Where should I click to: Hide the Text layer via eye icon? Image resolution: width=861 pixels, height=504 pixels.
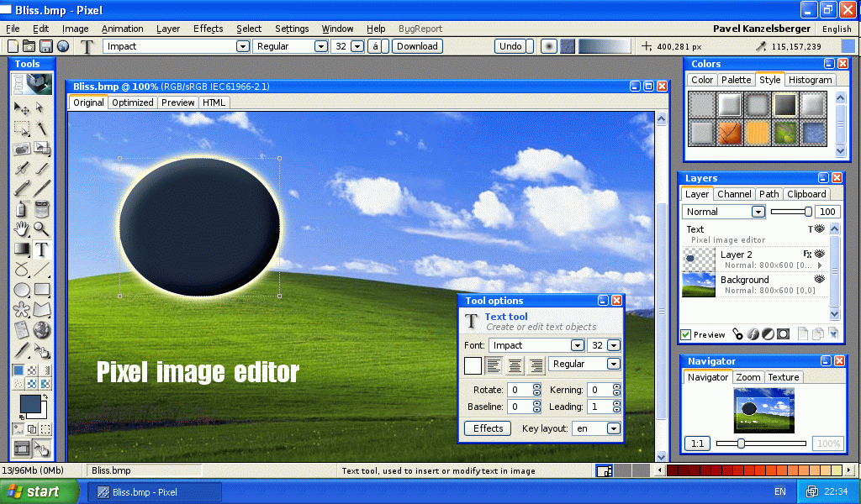820,228
